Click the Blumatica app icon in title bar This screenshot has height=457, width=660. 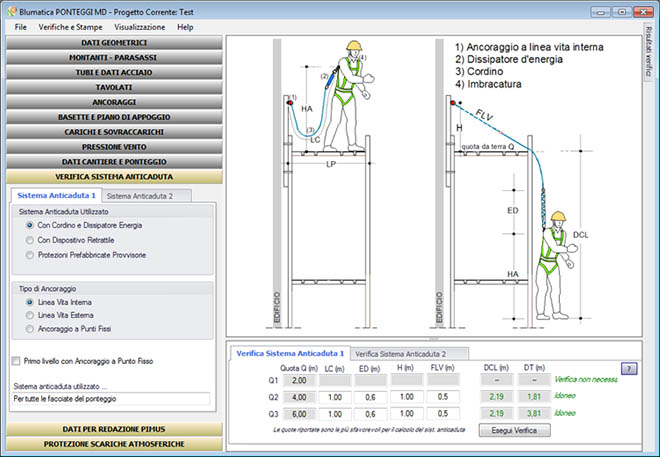click(x=12, y=10)
